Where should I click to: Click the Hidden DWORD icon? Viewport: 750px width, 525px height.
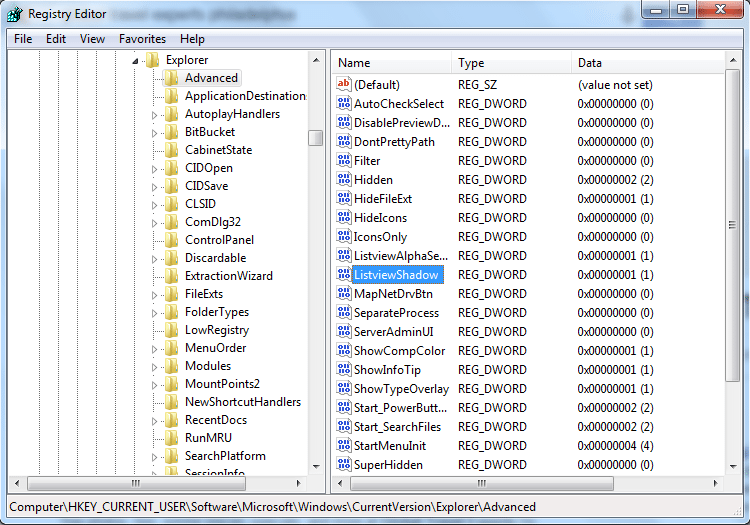344,179
